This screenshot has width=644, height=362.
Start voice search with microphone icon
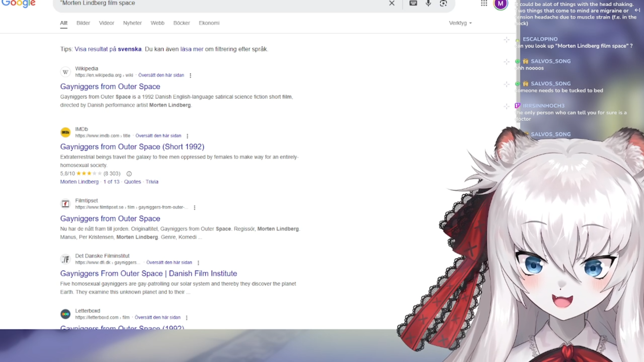428,3
